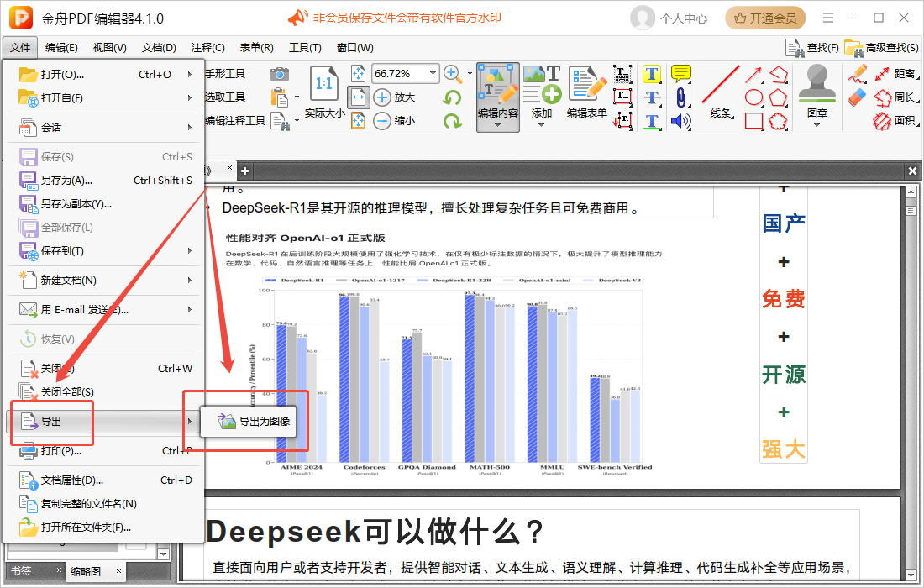This screenshot has width=924, height=588.
Task: Select the 周长 perimeter measuring tool
Action: coord(895,97)
